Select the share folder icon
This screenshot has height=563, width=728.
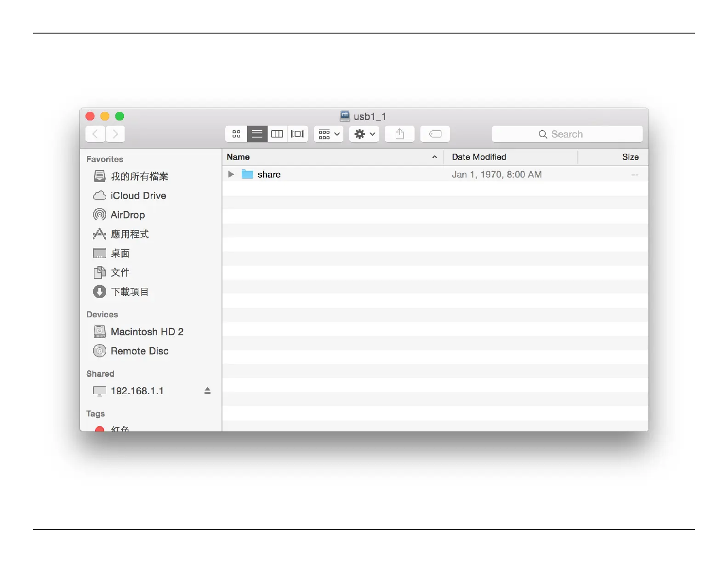247,174
